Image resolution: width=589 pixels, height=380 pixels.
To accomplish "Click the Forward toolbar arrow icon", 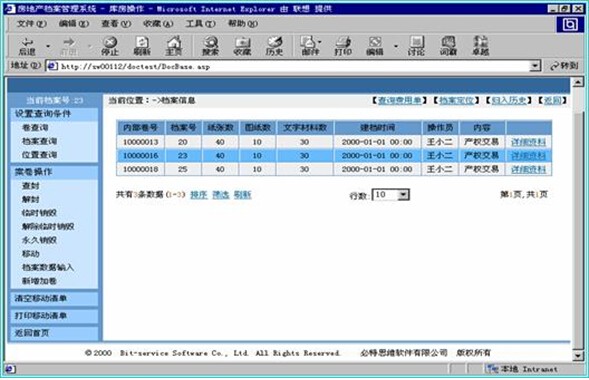I will [x=68, y=46].
